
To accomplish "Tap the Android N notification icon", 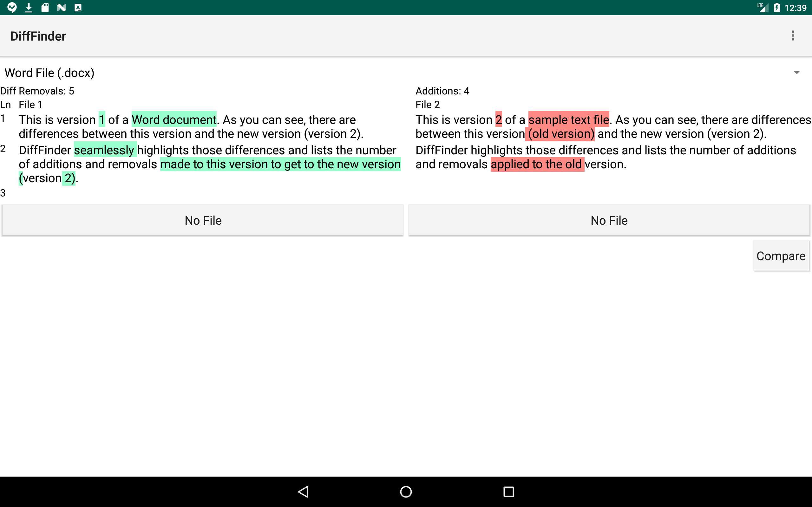I will coord(62,7).
